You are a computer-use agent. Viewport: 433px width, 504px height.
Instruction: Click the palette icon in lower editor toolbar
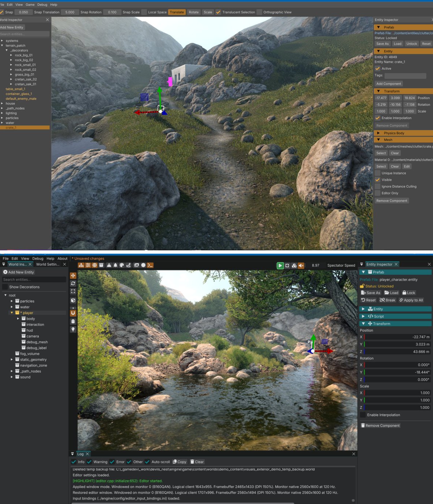coord(122,265)
